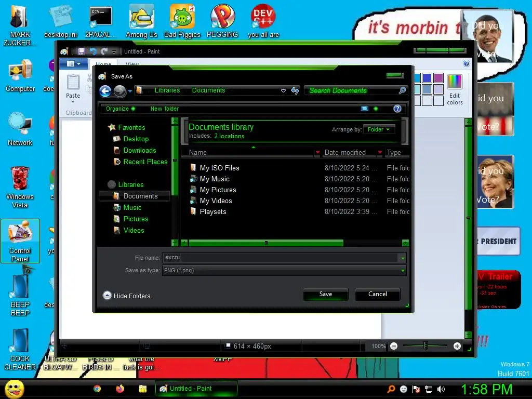The height and width of the screenshot is (399, 532).
Task: Expand the File name dropdown arrow
Action: click(x=403, y=258)
